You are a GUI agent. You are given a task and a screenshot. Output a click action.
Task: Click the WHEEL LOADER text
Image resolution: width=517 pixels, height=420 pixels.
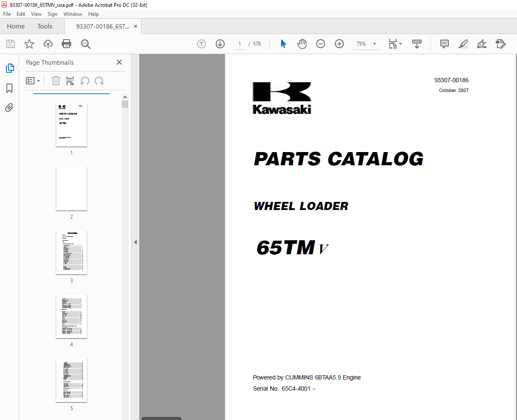click(301, 206)
